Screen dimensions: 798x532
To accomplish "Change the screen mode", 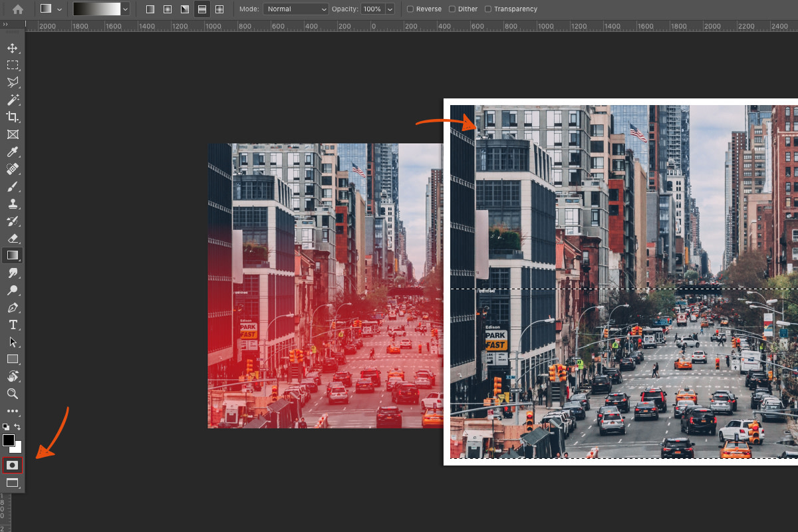I will (12, 483).
